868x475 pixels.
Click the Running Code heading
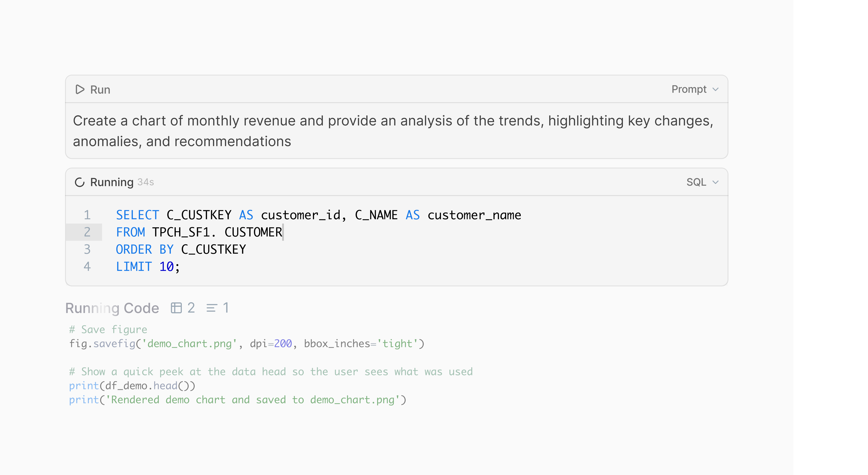(x=112, y=308)
